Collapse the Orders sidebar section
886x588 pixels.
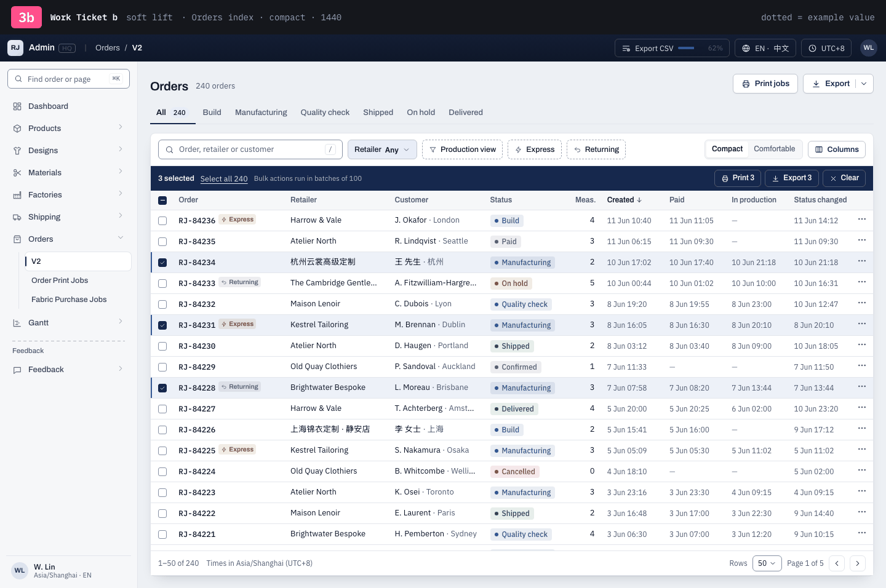pyautogui.click(x=121, y=239)
